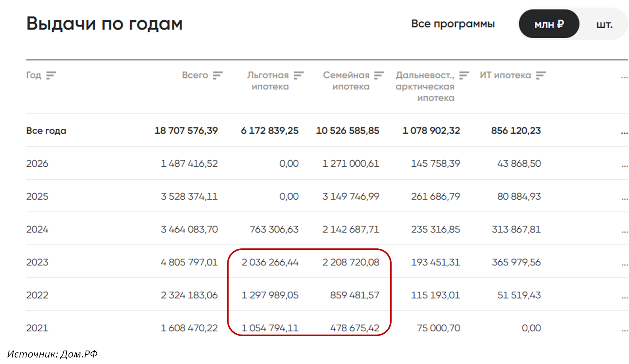Click cell 2 142 687,71
The width and height of the screenshot is (629, 364).
[351, 230]
